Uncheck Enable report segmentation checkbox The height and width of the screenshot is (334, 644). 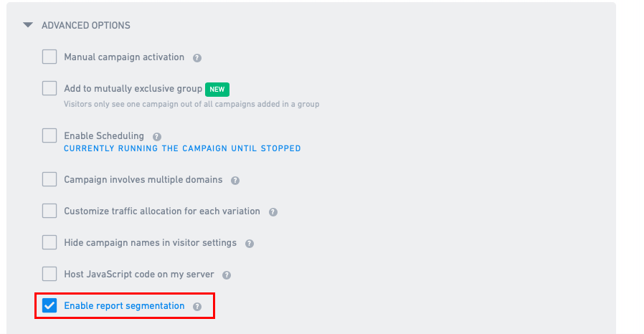(49, 305)
